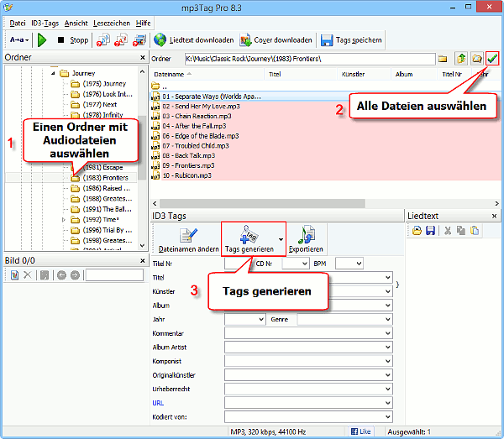
Task: Click the pictures remove icon in toolbar
Action: pyautogui.click(x=139, y=39)
